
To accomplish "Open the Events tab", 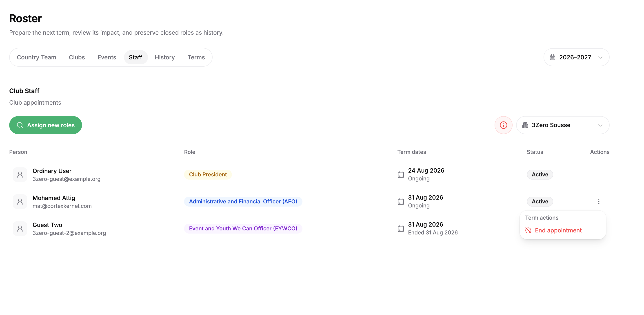I will click(x=107, y=57).
